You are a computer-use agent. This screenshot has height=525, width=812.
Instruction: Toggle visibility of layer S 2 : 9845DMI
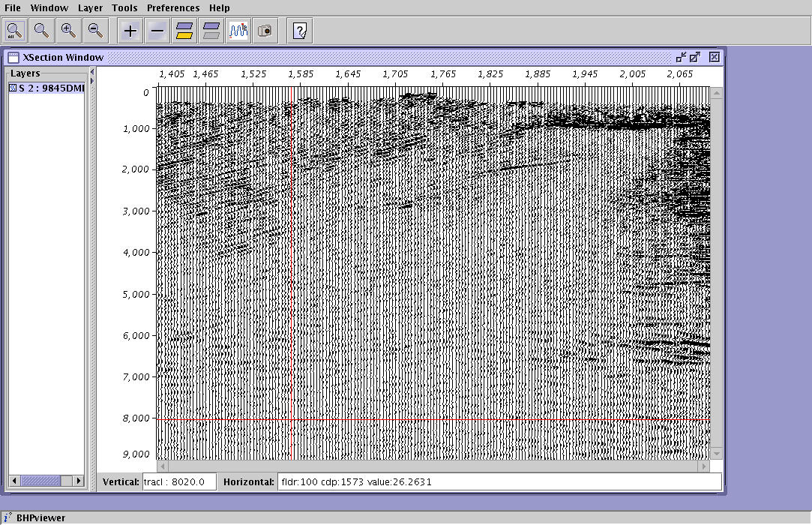[13, 88]
